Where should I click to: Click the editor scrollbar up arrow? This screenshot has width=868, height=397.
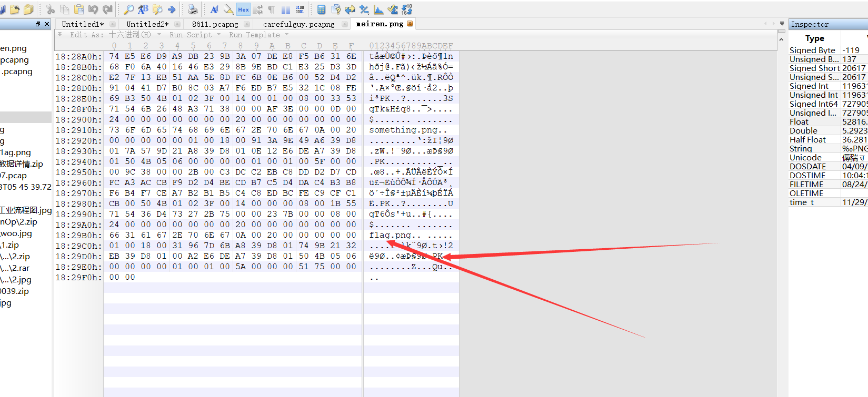782,39
